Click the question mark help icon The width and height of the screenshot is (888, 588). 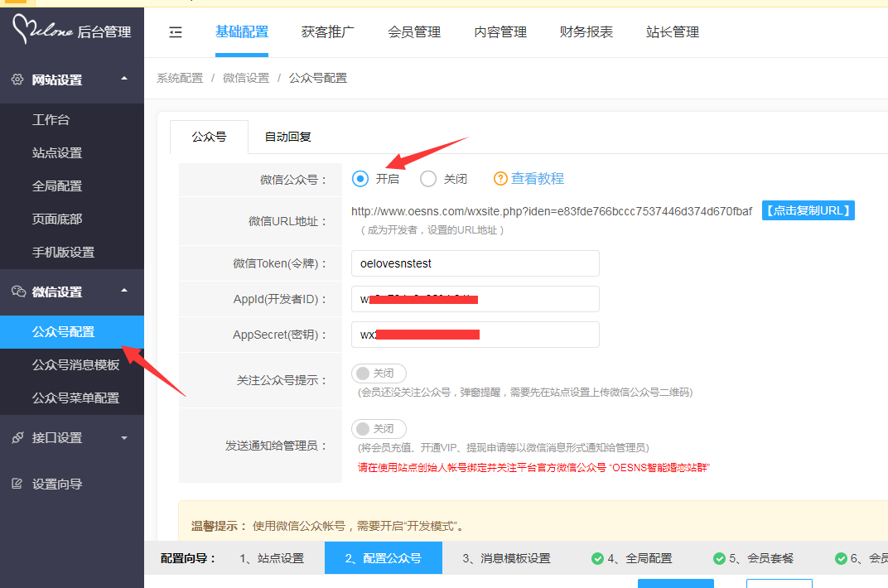coord(500,179)
